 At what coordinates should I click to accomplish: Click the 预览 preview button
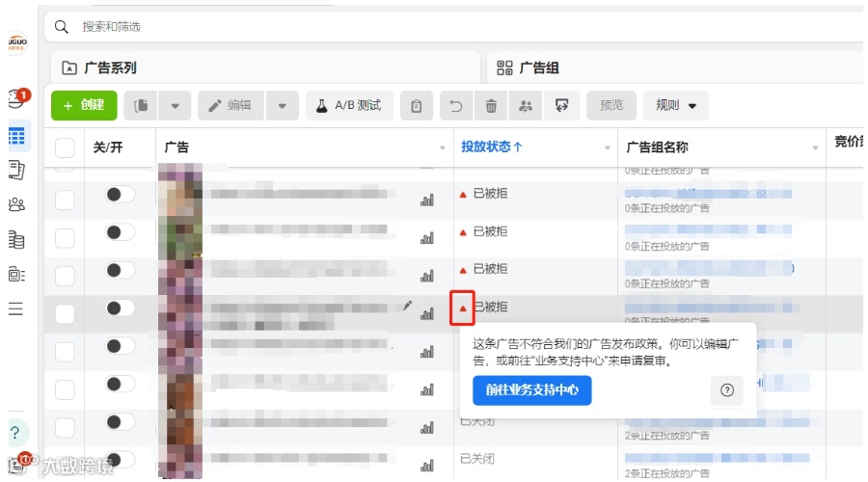click(x=611, y=106)
